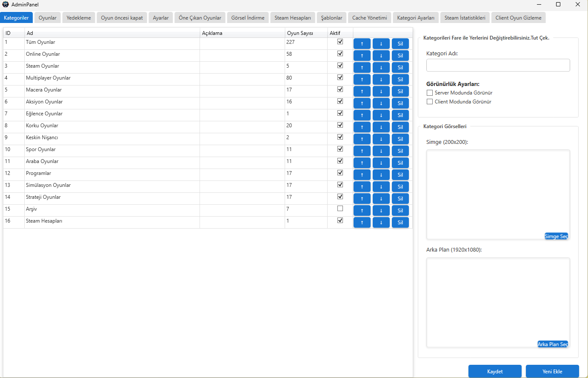The width and height of the screenshot is (588, 378).
Task: Move Korku Oyunlar row up
Action: pyautogui.click(x=362, y=127)
